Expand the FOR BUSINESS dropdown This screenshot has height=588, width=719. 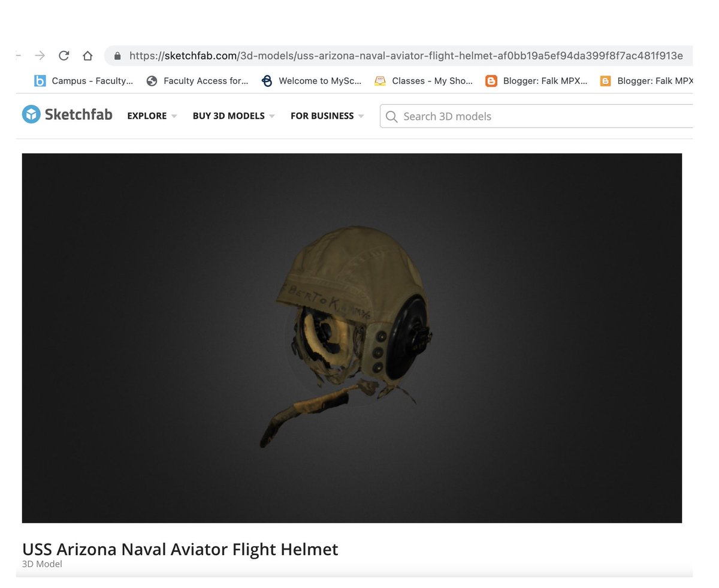[327, 116]
